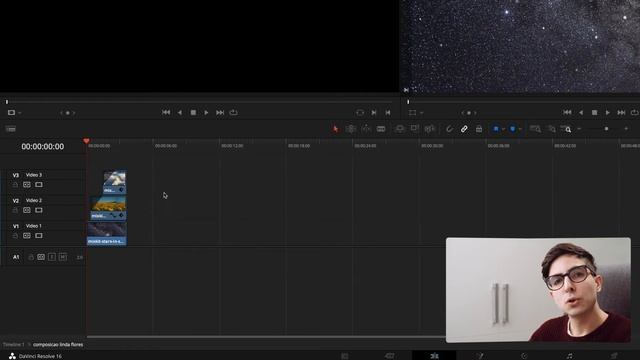The image size is (640, 360).
Task: Select the Selection Mode arrow tool
Action: [x=335, y=129]
